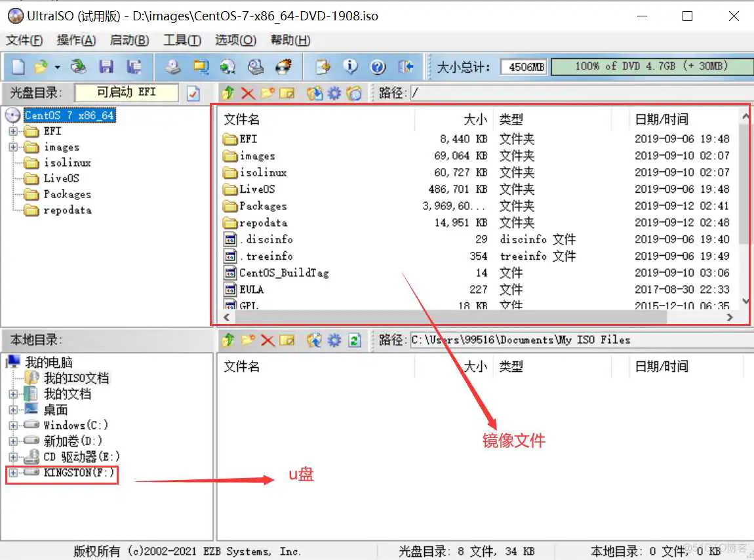Create new folder in local directory
The image size is (754, 560).
coord(248,340)
